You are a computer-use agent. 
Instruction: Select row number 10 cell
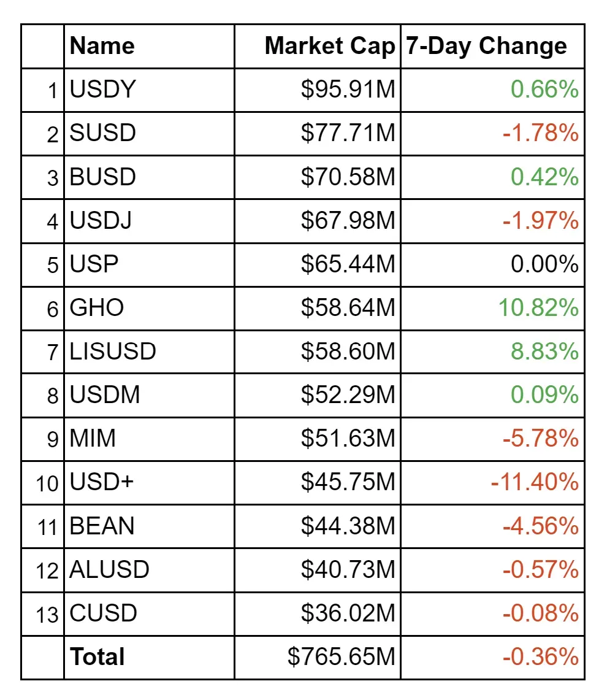pyautogui.click(x=47, y=483)
